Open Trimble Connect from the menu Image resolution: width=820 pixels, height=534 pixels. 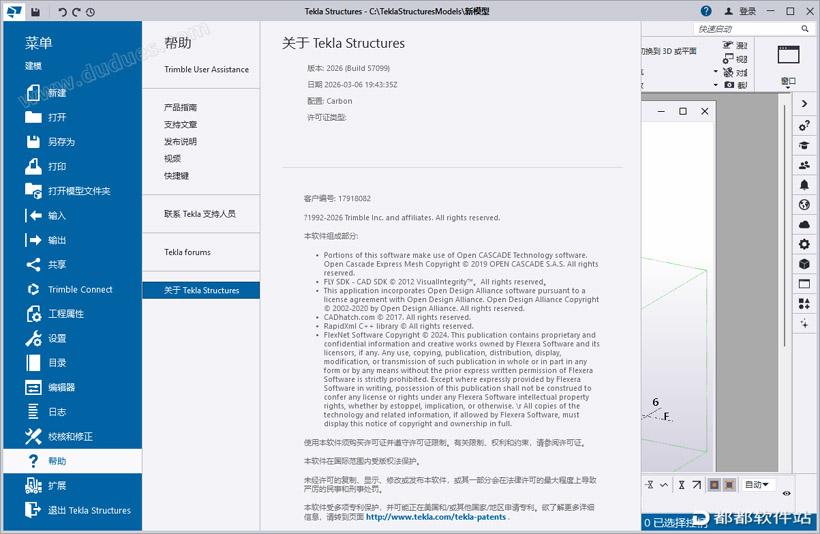pyautogui.click(x=73, y=289)
